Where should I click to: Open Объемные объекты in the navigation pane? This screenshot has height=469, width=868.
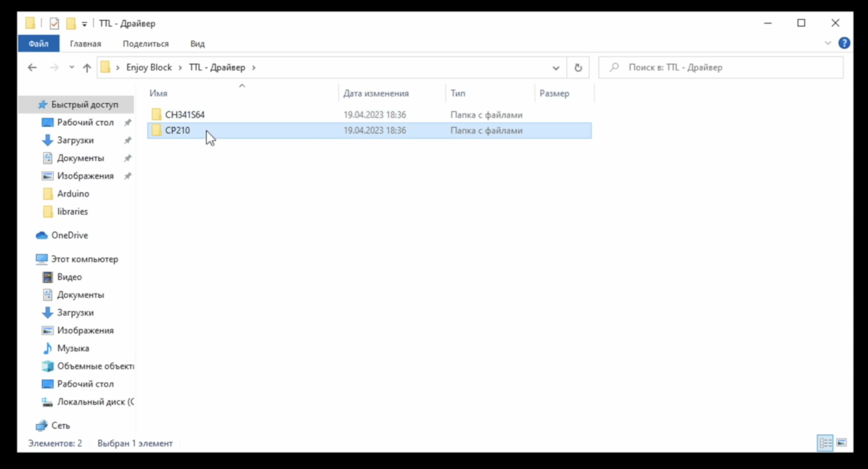click(95, 366)
